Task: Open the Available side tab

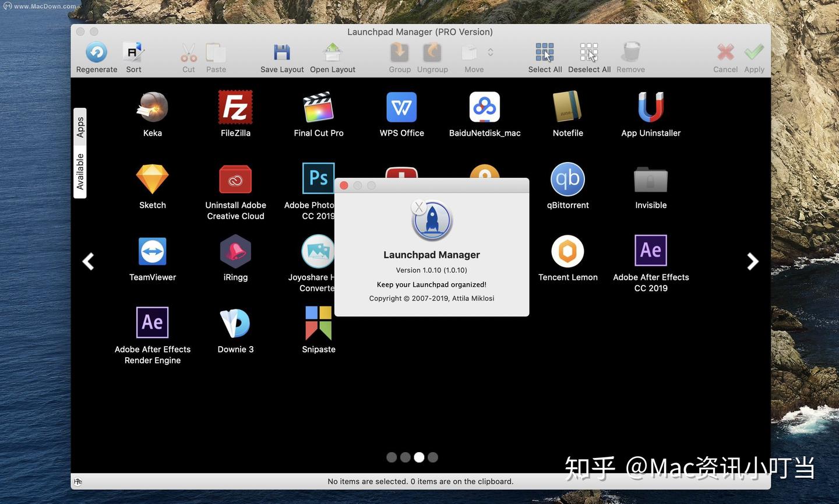Action: point(80,171)
